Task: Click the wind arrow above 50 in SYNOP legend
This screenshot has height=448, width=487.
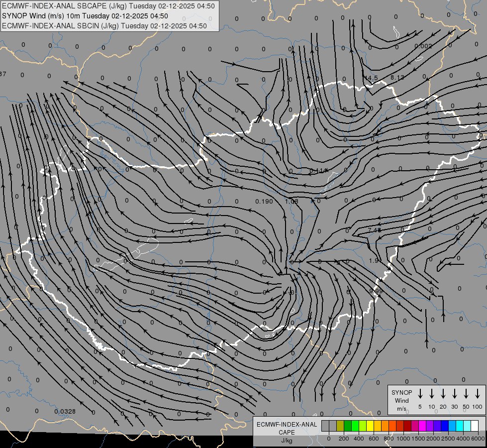Action: (x=466, y=394)
